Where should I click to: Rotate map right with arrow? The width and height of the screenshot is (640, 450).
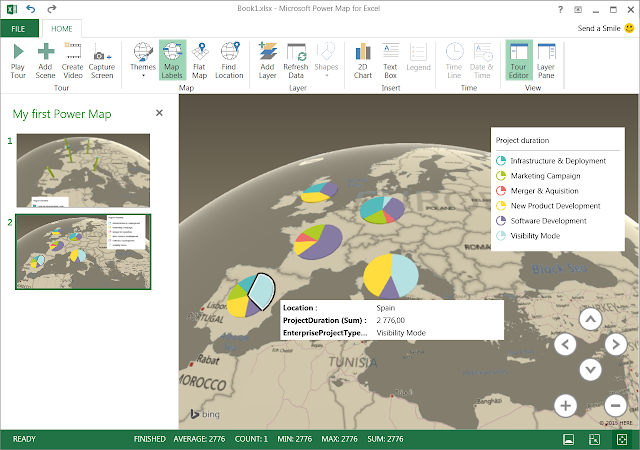(616, 345)
